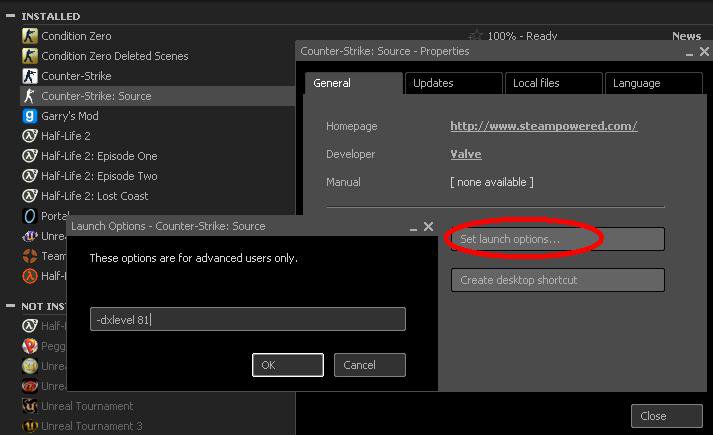Select Half-Life 2: Episode Two entry
The image size is (713, 435).
[99, 176]
